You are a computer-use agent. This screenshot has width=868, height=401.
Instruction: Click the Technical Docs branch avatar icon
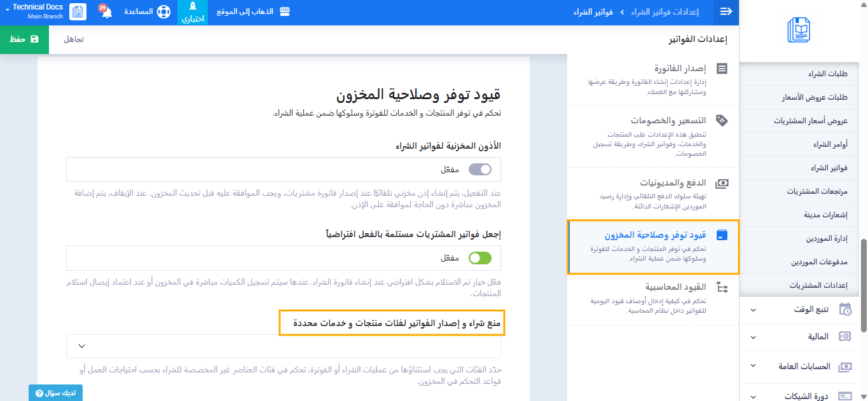click(x=78, y=12)
